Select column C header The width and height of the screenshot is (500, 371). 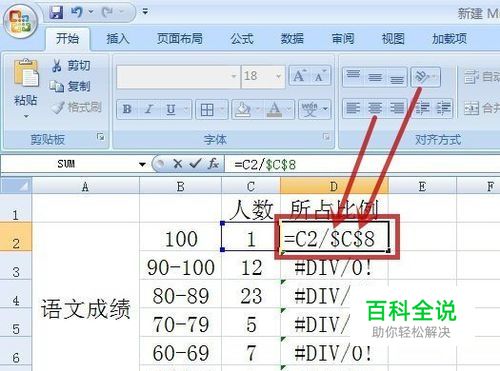click(251, 186)
